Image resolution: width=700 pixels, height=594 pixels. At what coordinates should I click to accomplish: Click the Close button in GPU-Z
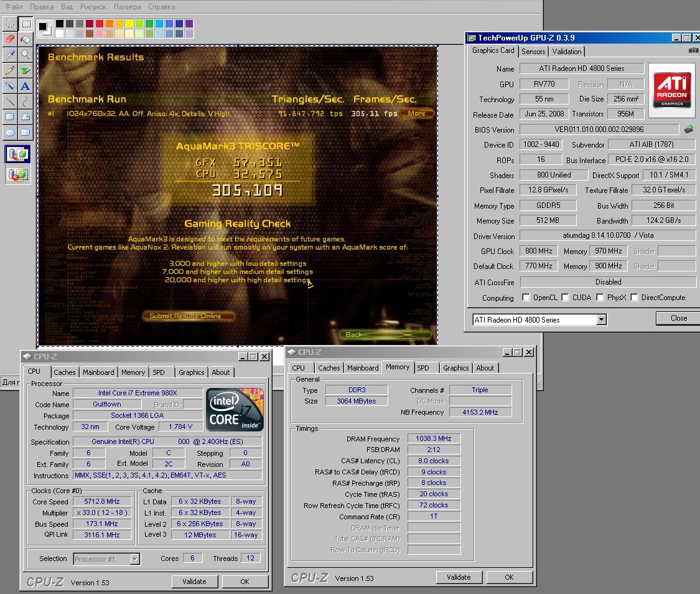(679, 318)
